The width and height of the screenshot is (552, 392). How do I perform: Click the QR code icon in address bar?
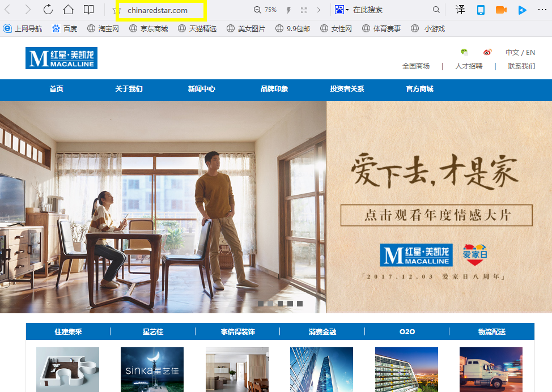(304, 10)
